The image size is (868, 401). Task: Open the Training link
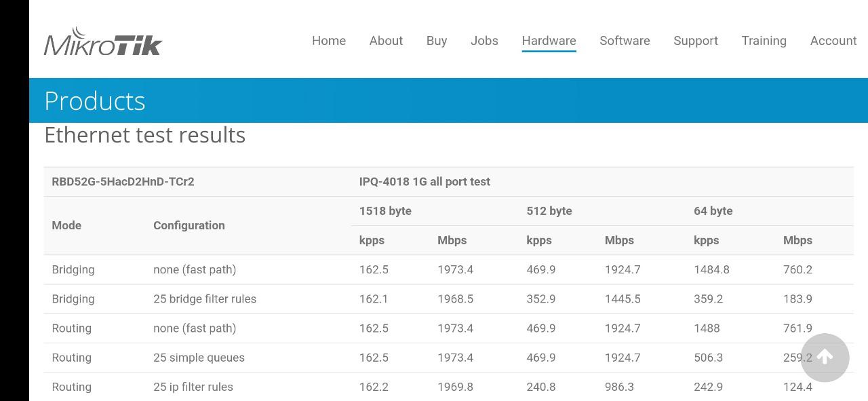point(764,41)
